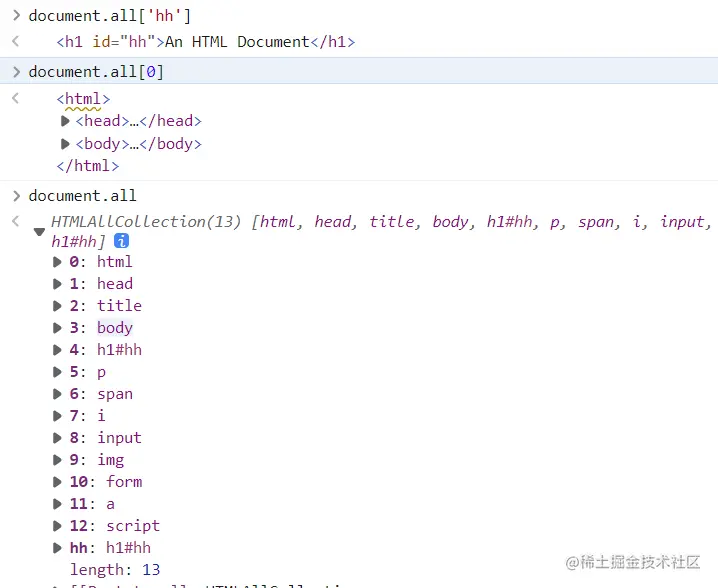Click h1#hh value at index 4

(119, 350)
